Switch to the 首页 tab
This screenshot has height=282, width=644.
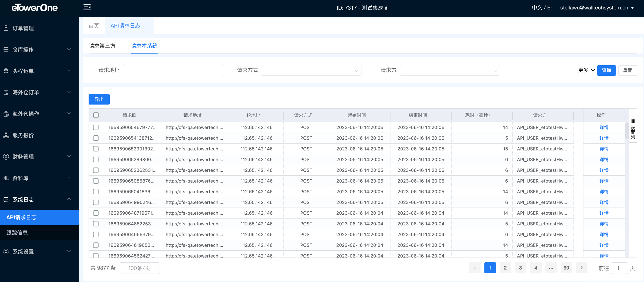click(94, 25)
